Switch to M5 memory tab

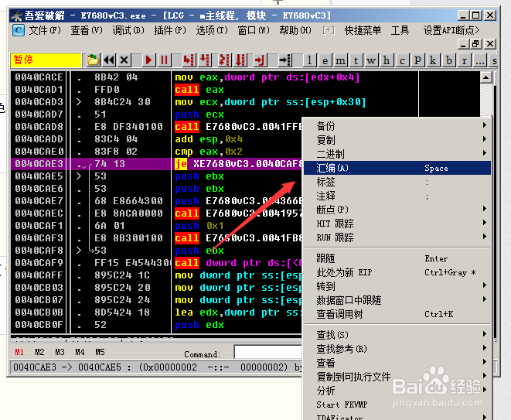click(x=100, y=352)
